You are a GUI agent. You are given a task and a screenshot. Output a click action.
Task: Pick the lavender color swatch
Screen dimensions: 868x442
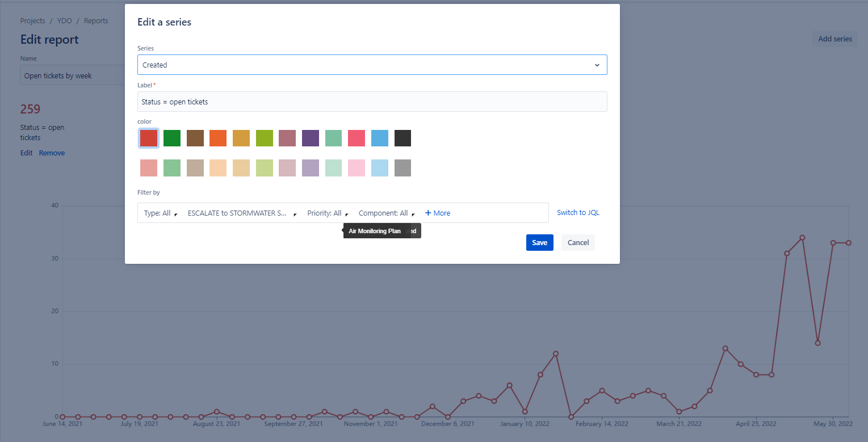(x=311, y=168)
